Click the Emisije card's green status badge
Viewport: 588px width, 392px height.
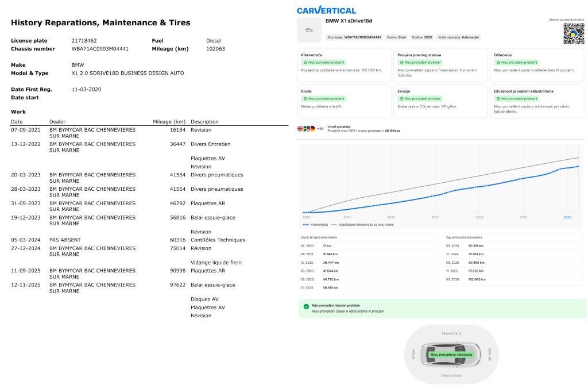[420, 98]
